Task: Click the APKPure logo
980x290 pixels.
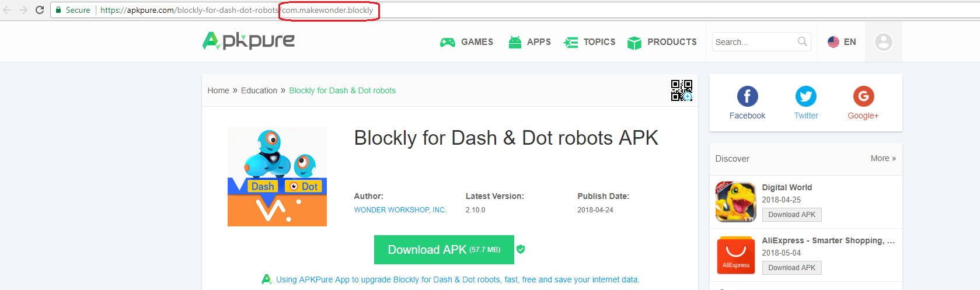Action: click(249, 41)
